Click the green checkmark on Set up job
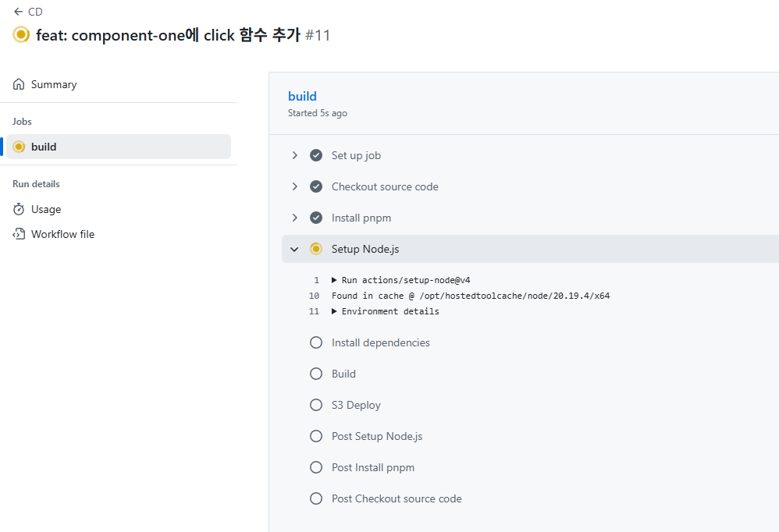779x532 pixels. pyautogui.click(x=316, y=155)
